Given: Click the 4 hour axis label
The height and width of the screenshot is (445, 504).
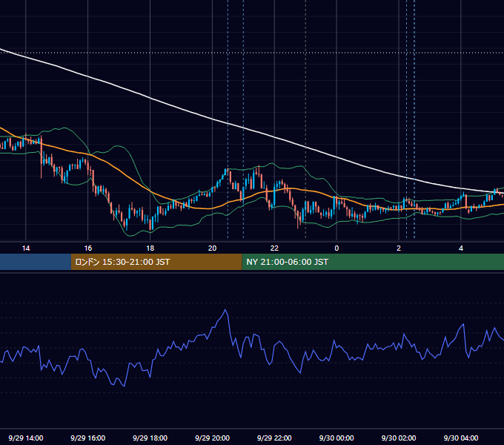Looking at the screenshot, I should point(461,248).
